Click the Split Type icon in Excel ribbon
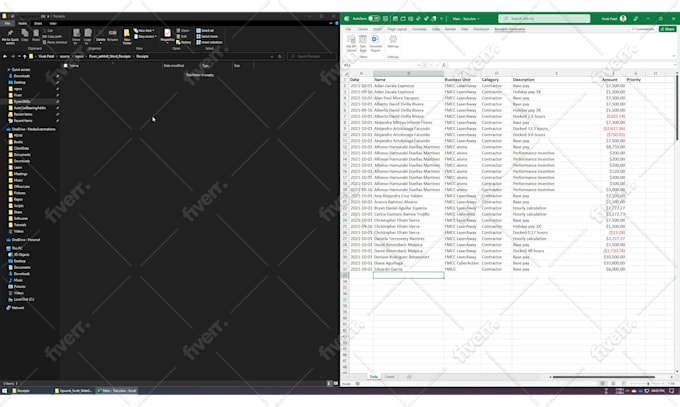The width and height of the screenshot is (680, 407). (x=363, y=43)
